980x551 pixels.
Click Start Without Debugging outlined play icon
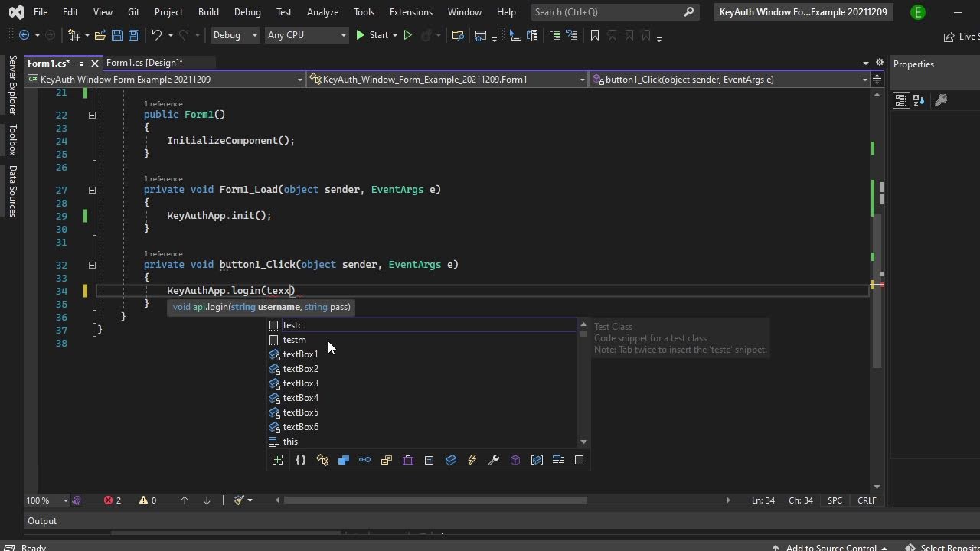407,35
